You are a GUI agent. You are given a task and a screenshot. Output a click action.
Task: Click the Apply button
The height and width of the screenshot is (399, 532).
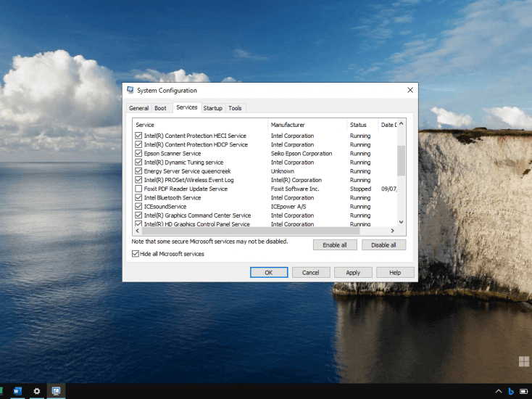pyautogui.click(x=353, y=272)
